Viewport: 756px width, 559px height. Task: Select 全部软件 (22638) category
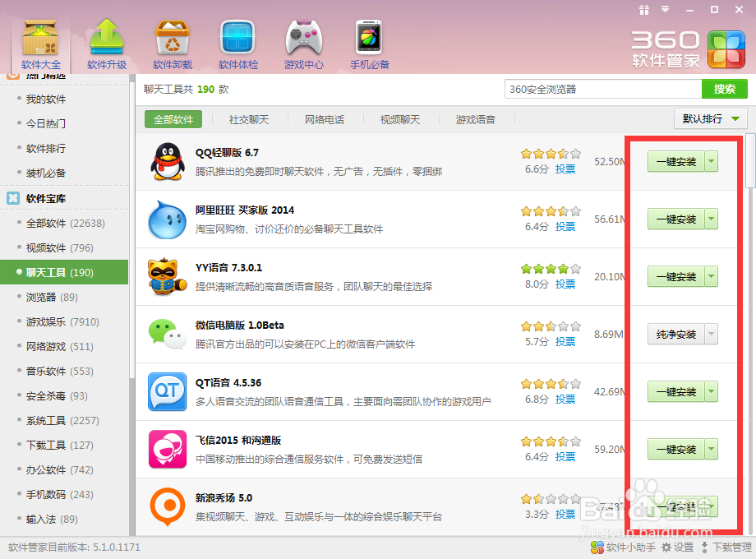click(x=65, y=223)
